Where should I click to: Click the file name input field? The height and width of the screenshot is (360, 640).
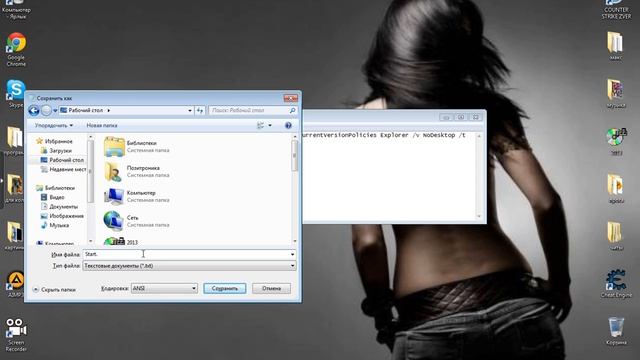(x=186, y=254)
